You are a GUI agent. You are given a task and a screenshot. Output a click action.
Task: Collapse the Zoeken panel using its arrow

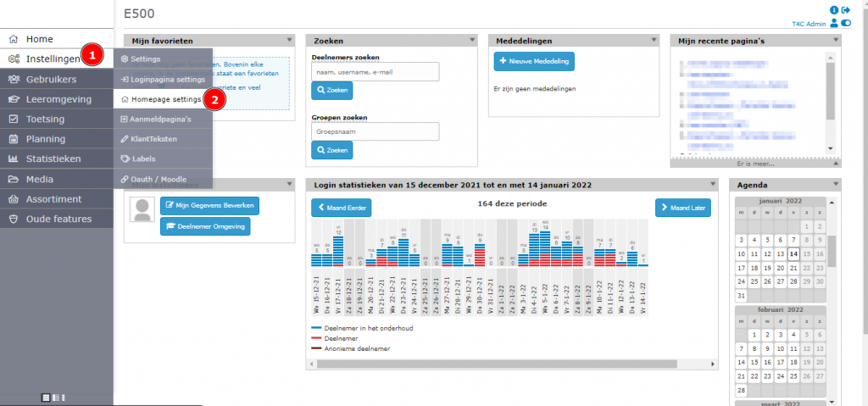coord(474,40)
